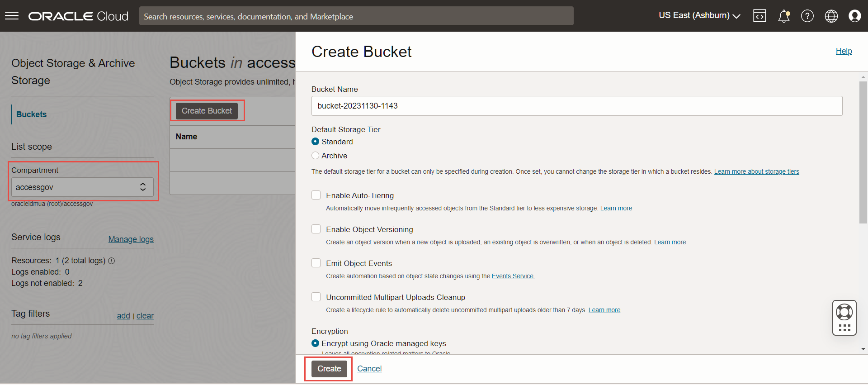Click the scrollbar down arrow in the panel
Viewport: 868px width, 385px height.
[863, 349]
